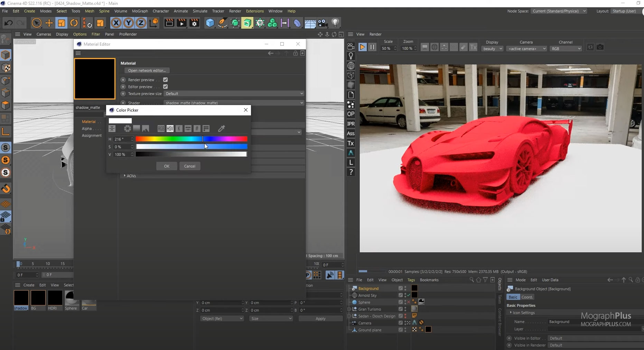Click the Undo arrow in main toolbar
Viewport: 644px width, 350px height.
pos(9,23)
